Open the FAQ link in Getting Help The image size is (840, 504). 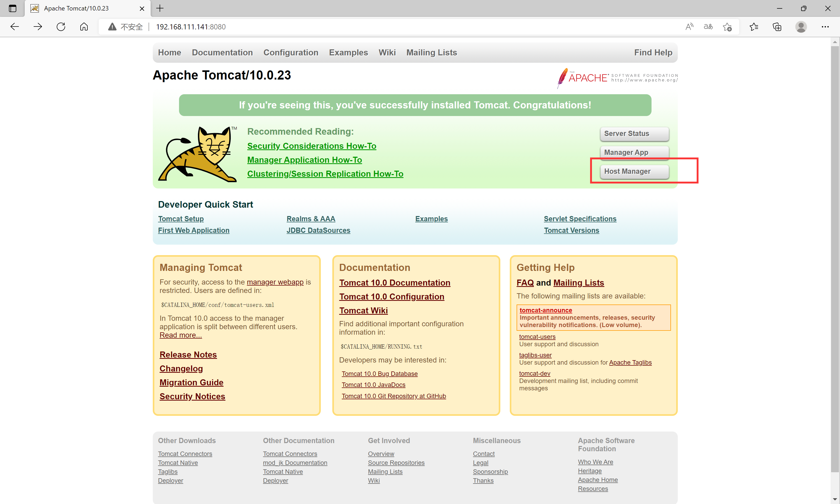coord(525,283)
